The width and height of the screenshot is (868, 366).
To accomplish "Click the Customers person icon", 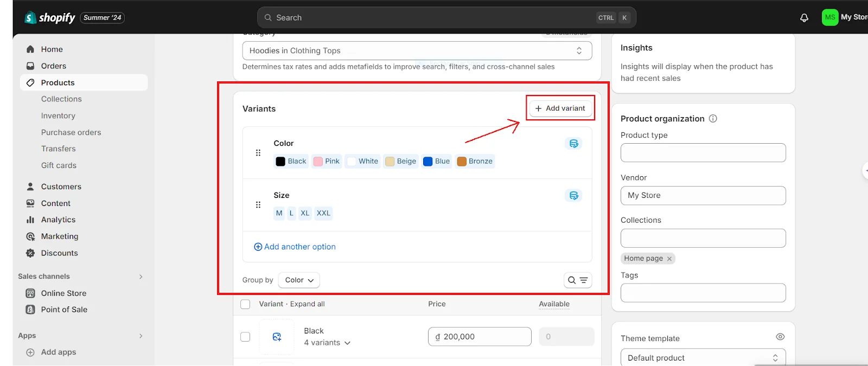I will click(x=30, y=186).
